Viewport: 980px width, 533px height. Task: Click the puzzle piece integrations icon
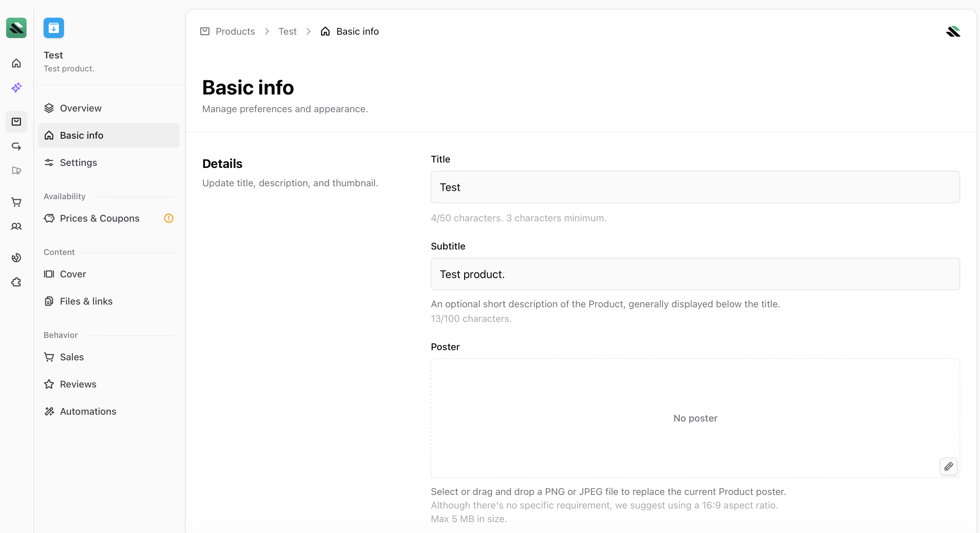coord(16,282)
